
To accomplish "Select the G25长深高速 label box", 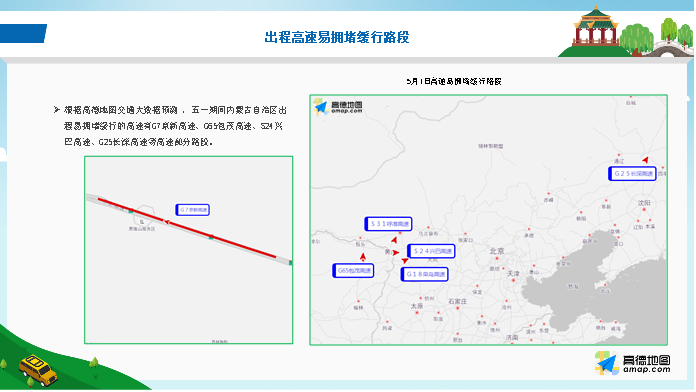I will [x=633, y=174].
